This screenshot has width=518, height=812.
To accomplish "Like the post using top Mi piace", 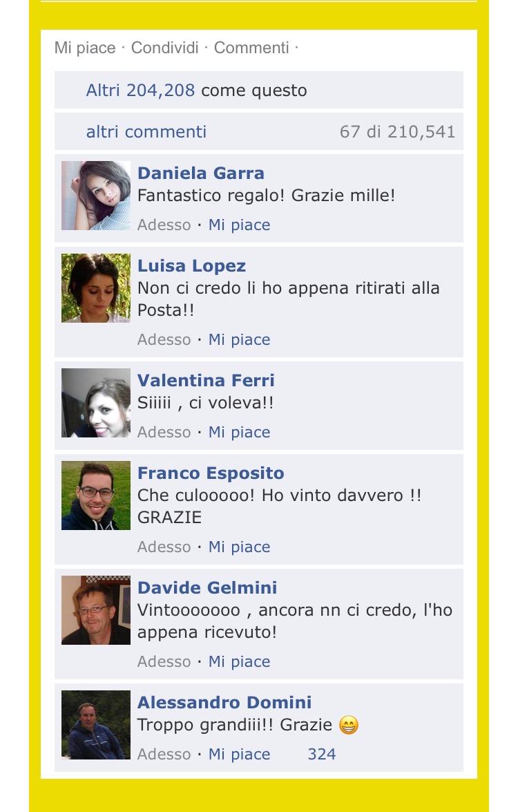I will (x=85, y=48).
